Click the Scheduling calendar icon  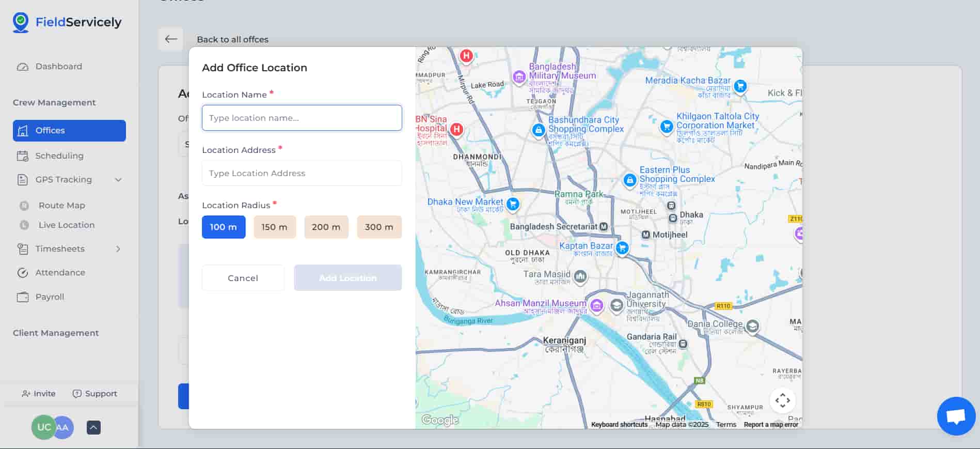point(23,156)
